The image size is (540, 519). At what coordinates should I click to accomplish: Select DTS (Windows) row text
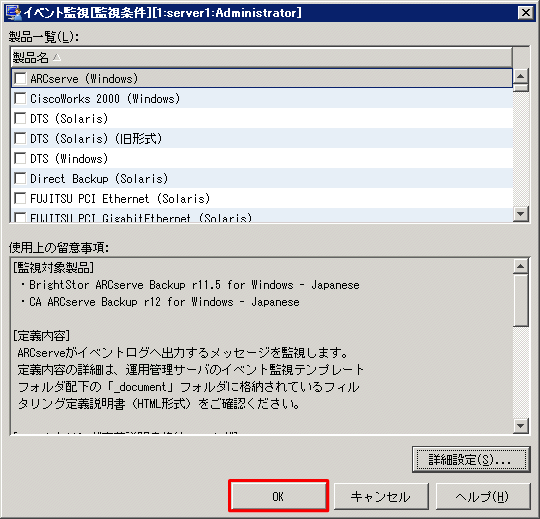pyautogui.click(x=69, y=159)
